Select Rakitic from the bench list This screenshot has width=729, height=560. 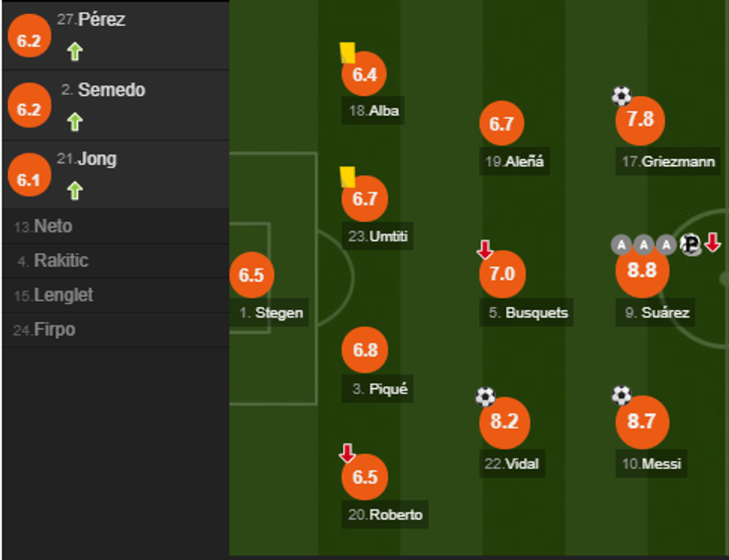61,261
